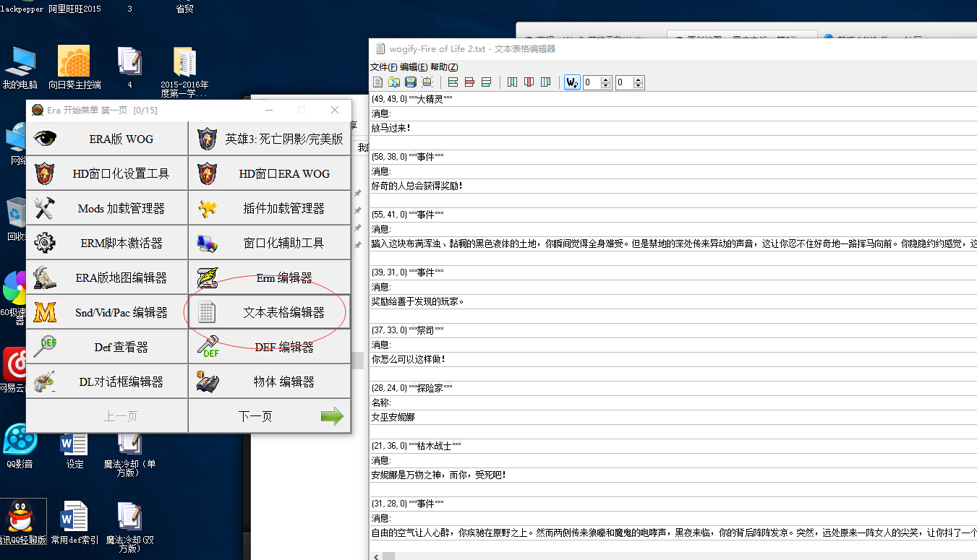This screenshot has width=977, height=560.
Task: Create new file in text table editor
Action: (x=377, y=82)
